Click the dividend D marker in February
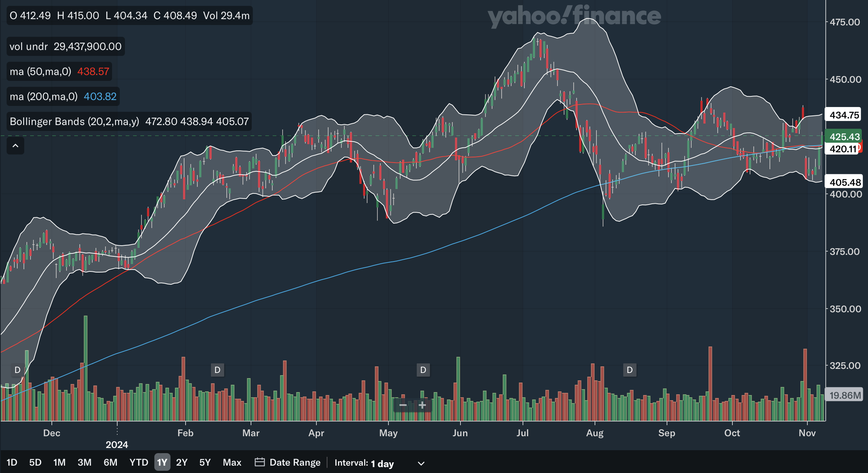This screenshot has width=868, height=473. 217,370
